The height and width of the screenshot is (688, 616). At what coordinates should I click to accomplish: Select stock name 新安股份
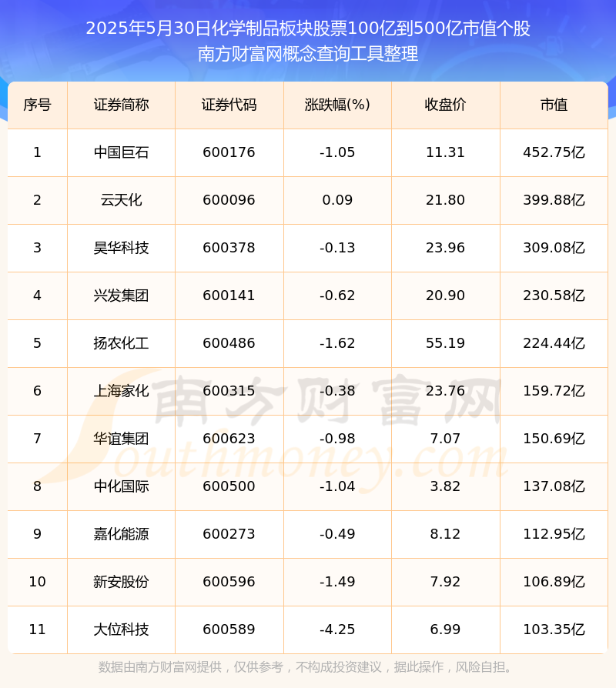[x=121, y=582]
